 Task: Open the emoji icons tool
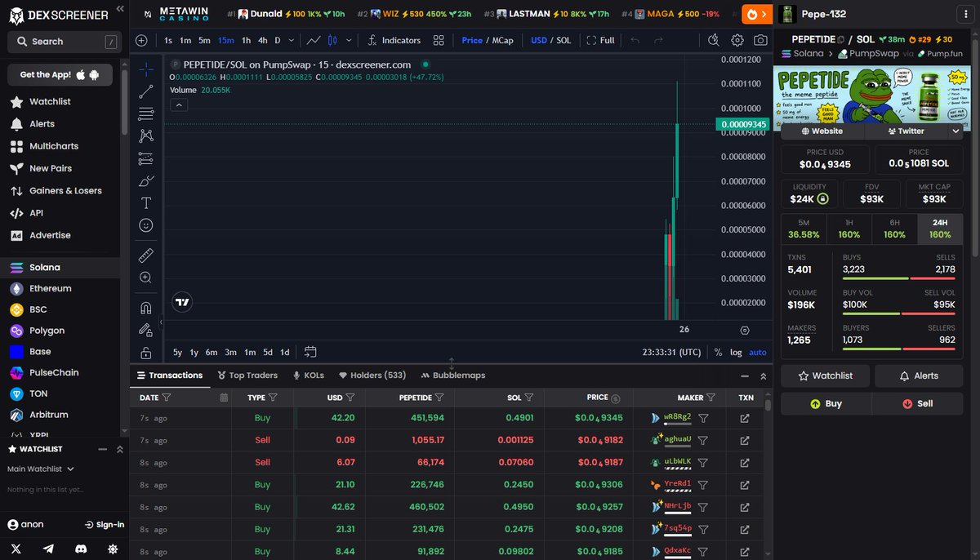[x=145, y=225]
